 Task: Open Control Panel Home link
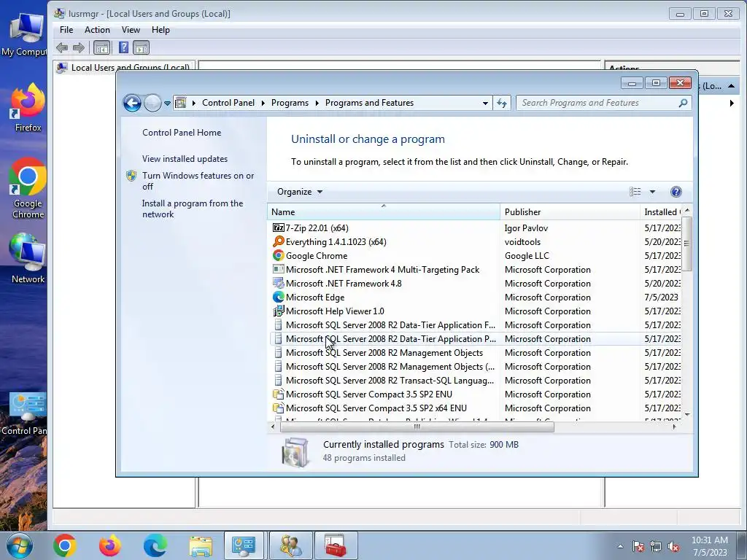click(182, 133)
